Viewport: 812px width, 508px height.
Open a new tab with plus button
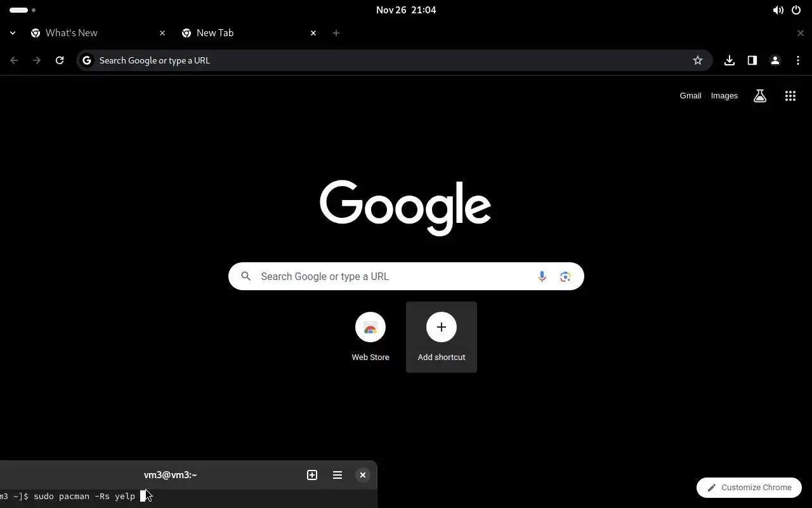tap(336, 33)
